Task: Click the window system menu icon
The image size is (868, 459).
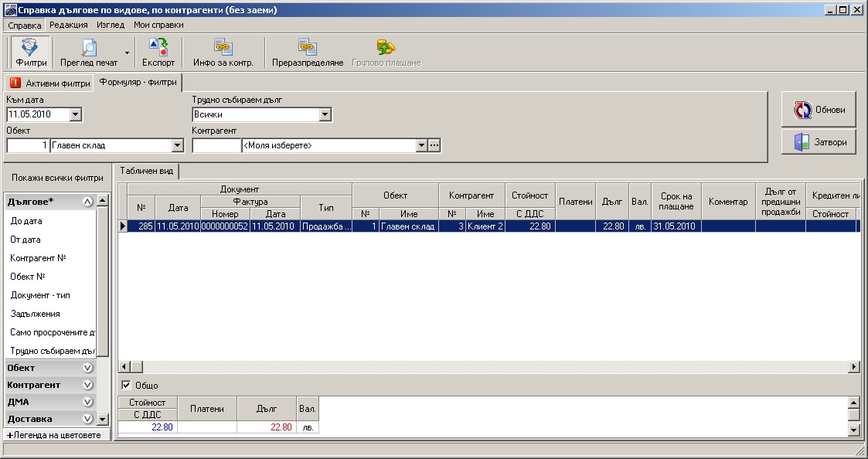Action: tap(10, 10)
